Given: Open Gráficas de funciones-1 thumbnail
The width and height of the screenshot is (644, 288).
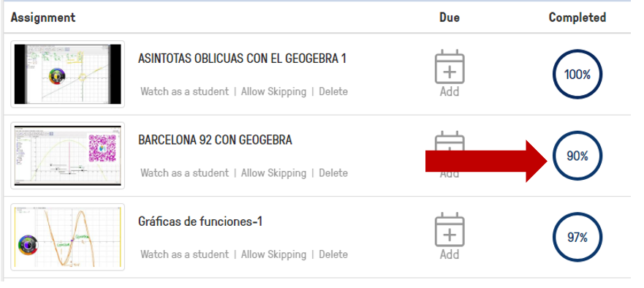Looking at the screenshot, I should (68, 237).
